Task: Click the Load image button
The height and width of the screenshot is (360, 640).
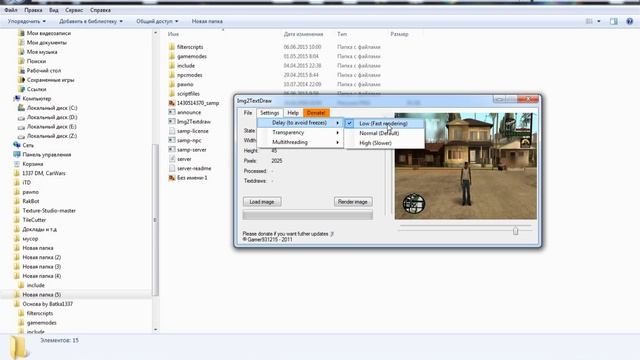Action: 262,202
